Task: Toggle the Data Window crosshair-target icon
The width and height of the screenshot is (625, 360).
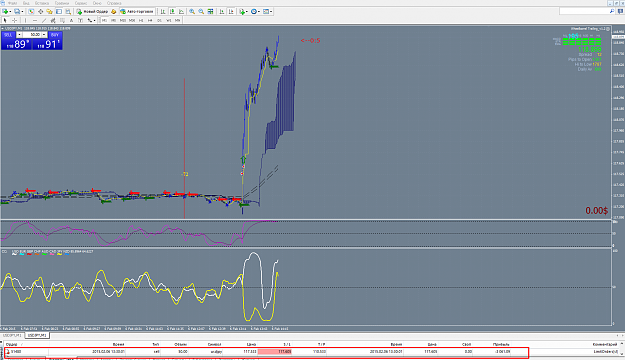Action: [40, 12]
